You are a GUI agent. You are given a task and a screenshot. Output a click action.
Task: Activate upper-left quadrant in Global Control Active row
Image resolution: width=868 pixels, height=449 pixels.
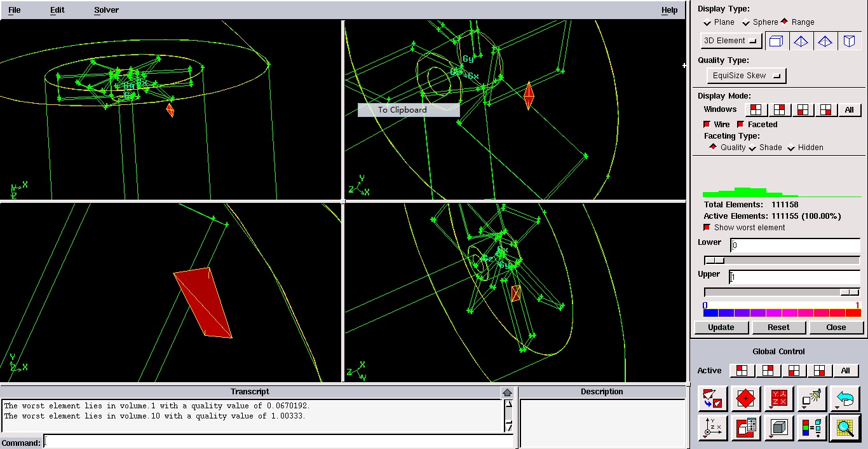(742, 370)
